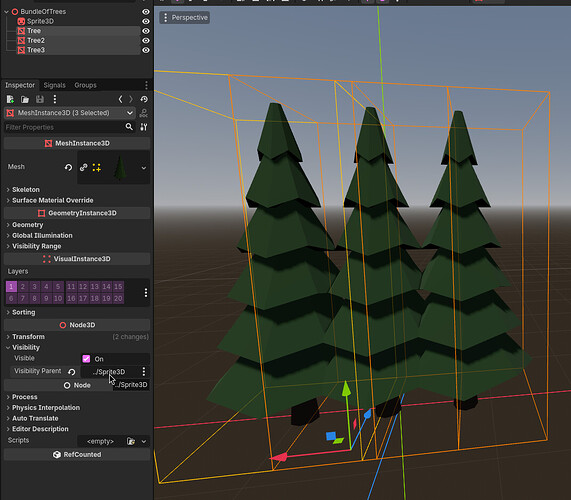Reset the Visibility Parent property
571x500 pixels.
coord(72,372)
